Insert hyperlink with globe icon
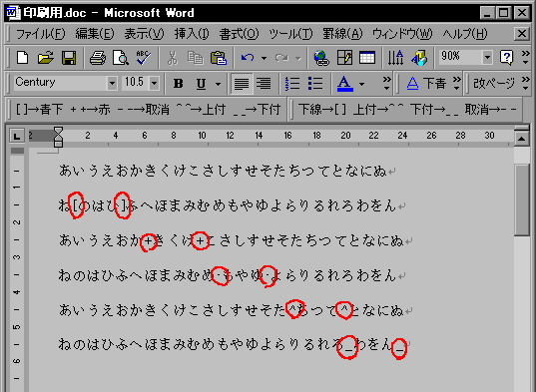This screenshot has width=536, height=392. pyautogui.click(x=321, y=58)
